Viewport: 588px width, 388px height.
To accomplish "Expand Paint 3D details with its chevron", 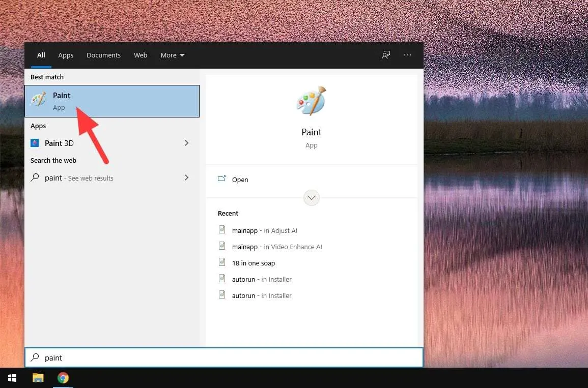I will pos(186,143).
